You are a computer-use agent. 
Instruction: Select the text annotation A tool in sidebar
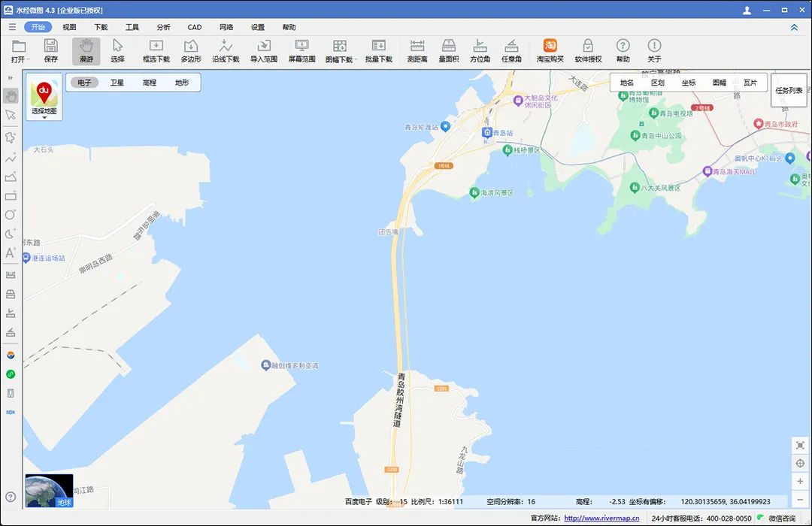point(11,252)
